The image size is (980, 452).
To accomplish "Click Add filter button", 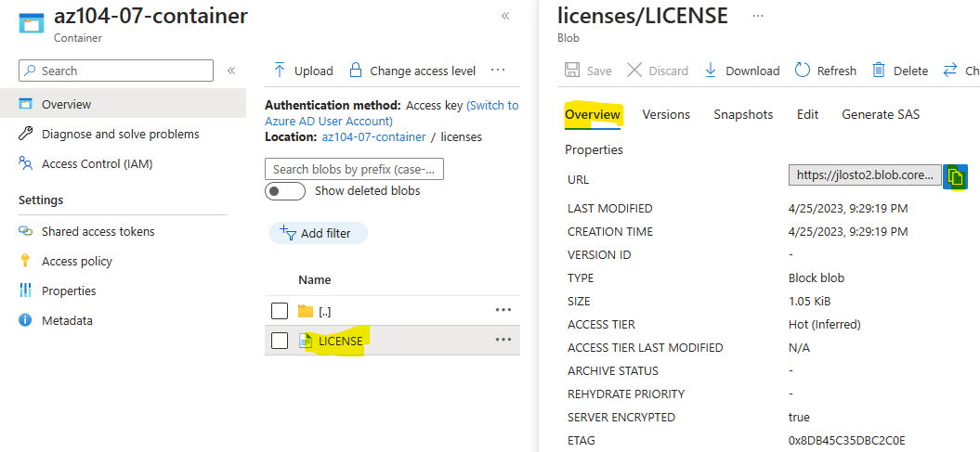I will click(318, 234).
